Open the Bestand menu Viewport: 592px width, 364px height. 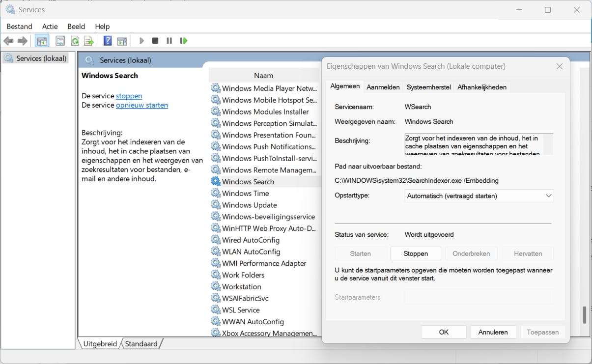click(20, 27)
